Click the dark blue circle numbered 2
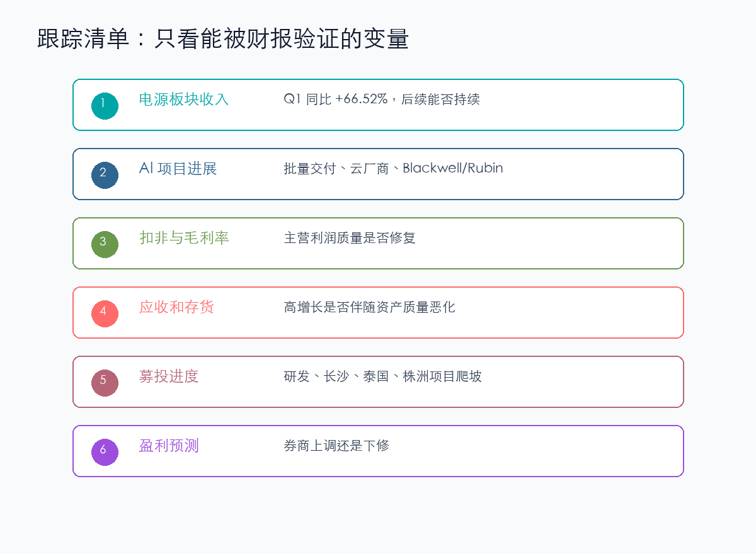The width and height of the screenshot is (756, 554). click(105, 175)
